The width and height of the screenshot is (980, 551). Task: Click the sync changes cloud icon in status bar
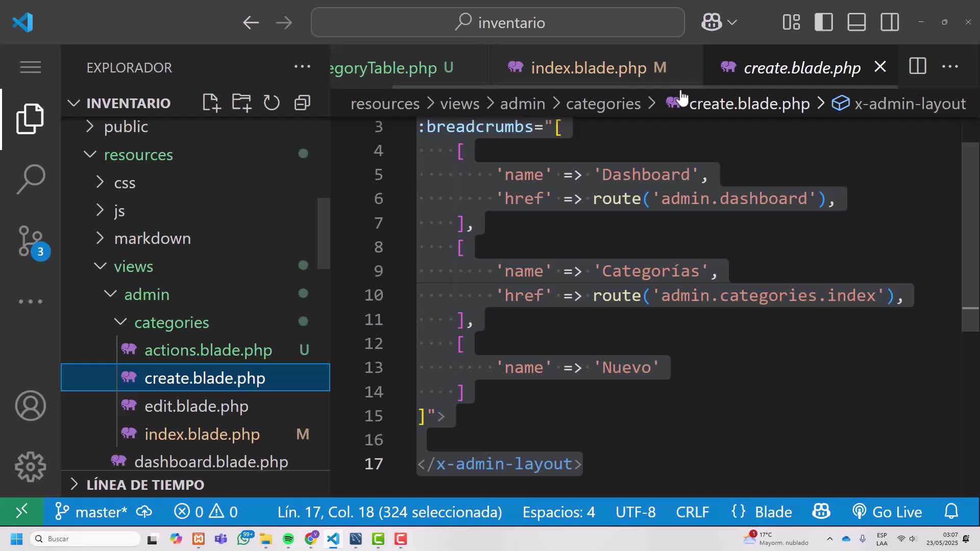tap(144, 512)
